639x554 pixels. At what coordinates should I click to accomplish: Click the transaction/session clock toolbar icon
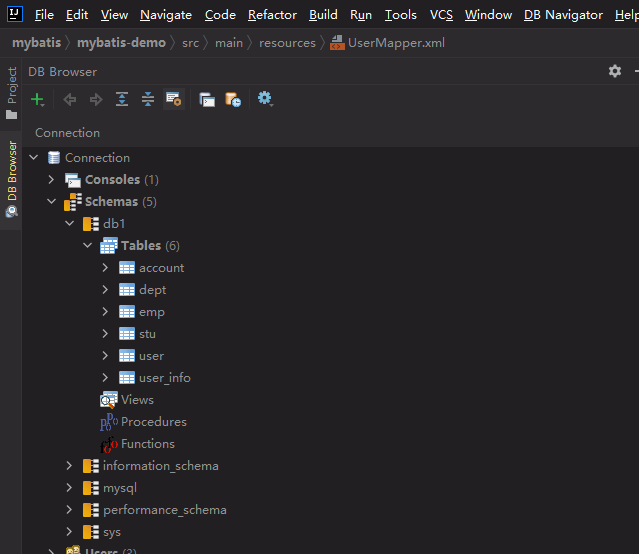(x=233, y=99)
